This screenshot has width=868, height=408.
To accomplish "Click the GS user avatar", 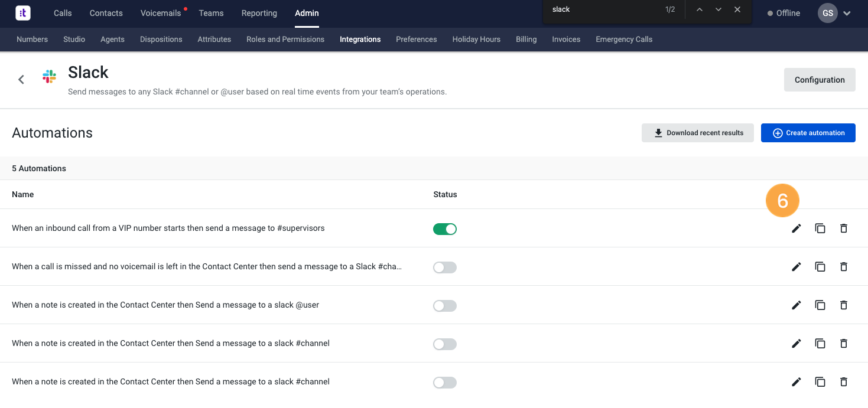I will tap(827, 13).
